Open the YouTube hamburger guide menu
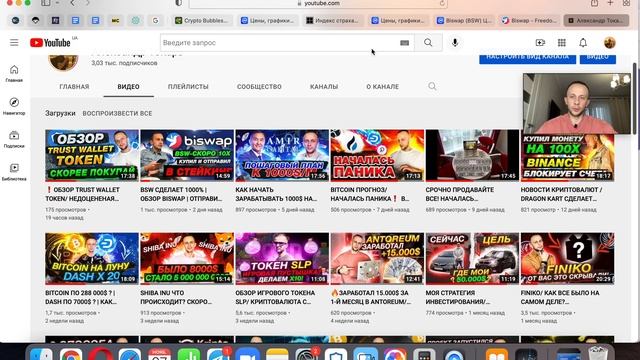 pyautogui.click(x=14, y=42)
